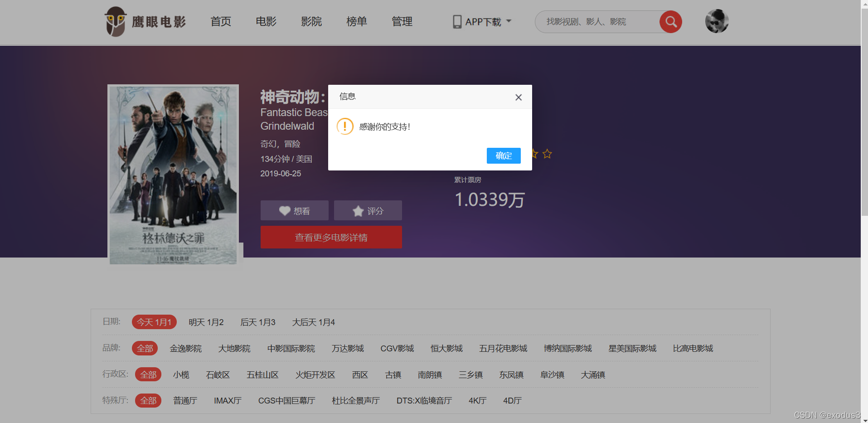Click the 确定 button in the dialog
Screen dimensions: 868x423
coord(503,156)
